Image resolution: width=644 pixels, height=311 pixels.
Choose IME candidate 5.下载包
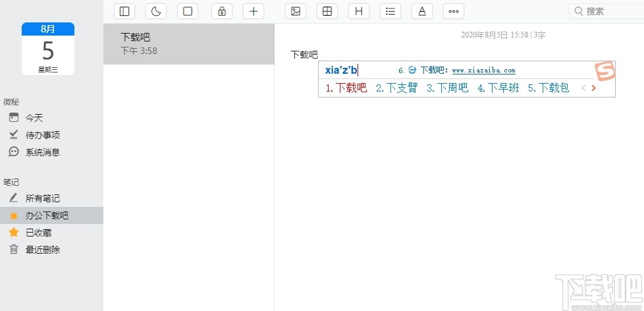coord(549,88)
